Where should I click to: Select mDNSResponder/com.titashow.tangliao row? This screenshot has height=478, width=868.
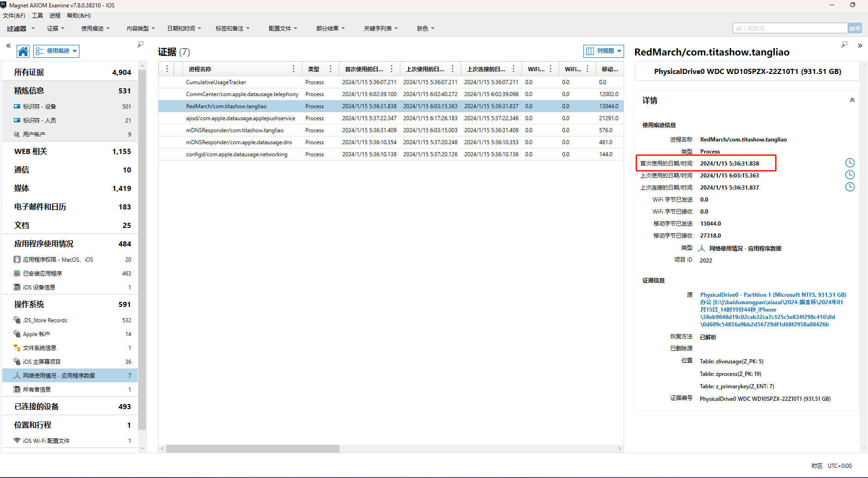[x=391, y=130]
